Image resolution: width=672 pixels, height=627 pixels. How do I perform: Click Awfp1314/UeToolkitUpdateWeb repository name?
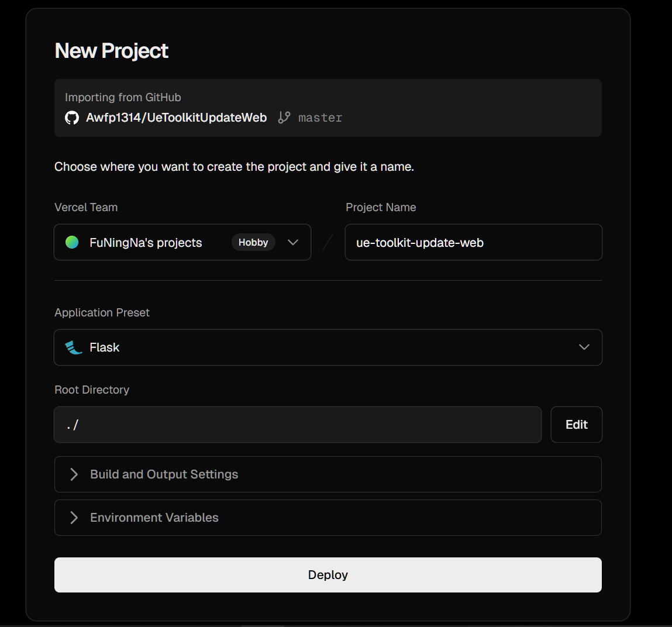point(176,118)
